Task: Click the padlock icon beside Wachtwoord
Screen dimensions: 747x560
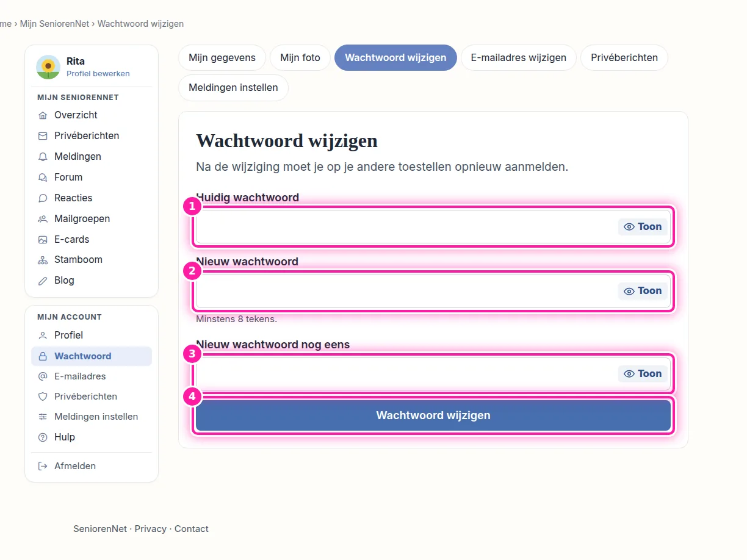Action: click(x=43, y=356)
